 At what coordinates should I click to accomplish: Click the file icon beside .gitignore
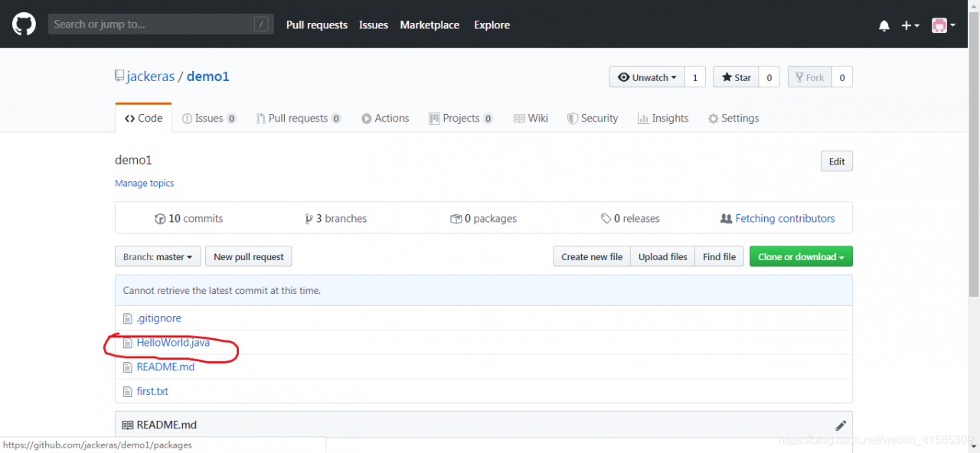click(x=128, y=318)
